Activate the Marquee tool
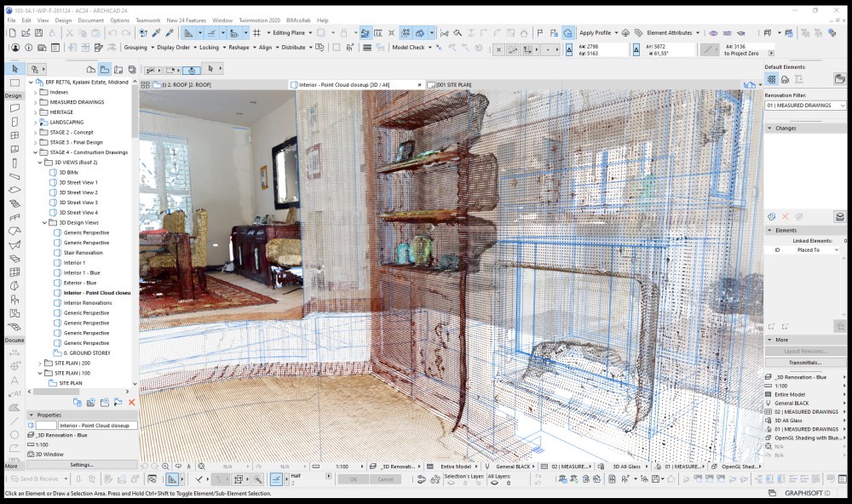The height and width of the screenshot is (504, 852). [x=15, y=83]
